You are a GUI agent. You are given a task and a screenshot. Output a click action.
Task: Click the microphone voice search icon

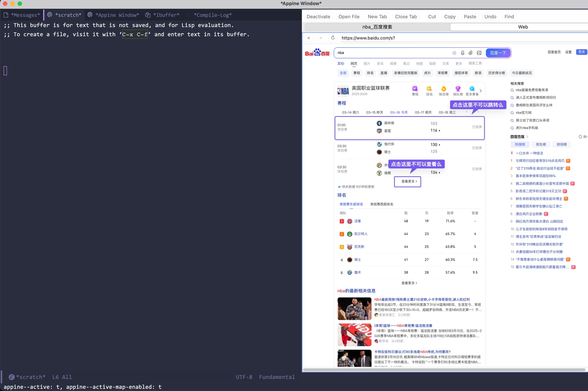(462, 53)
